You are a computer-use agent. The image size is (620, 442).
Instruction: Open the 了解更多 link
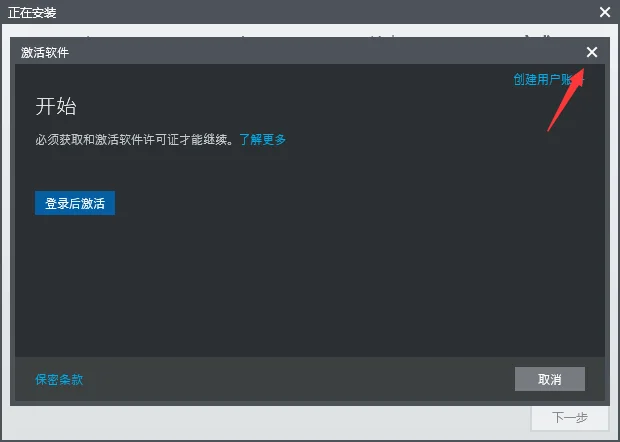263,139
